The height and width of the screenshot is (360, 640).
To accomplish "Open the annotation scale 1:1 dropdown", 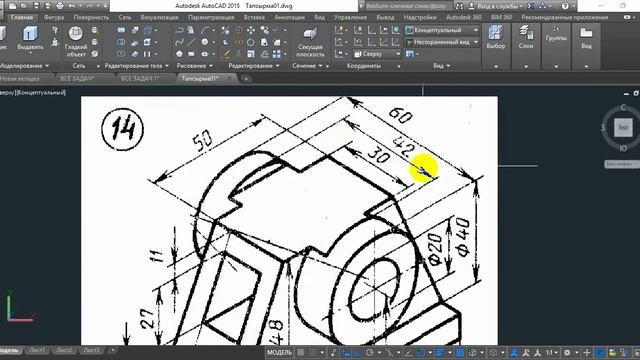I will click(552, 352).
